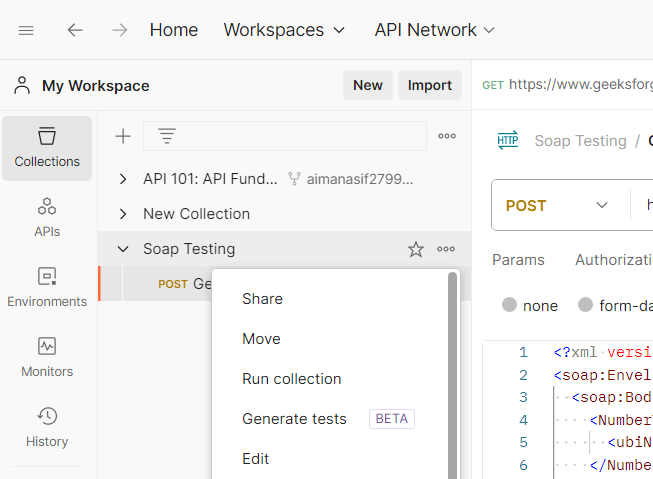Open the History sidebar section
This screenshot has height=479, width=653.
pyautogui.click(x=47, y=428)
